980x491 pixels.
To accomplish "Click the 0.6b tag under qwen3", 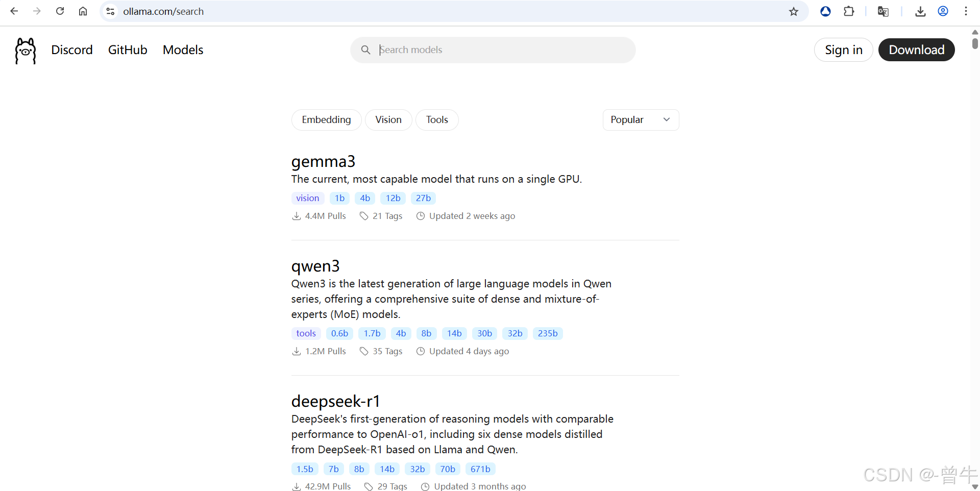I will coord(339,333).
